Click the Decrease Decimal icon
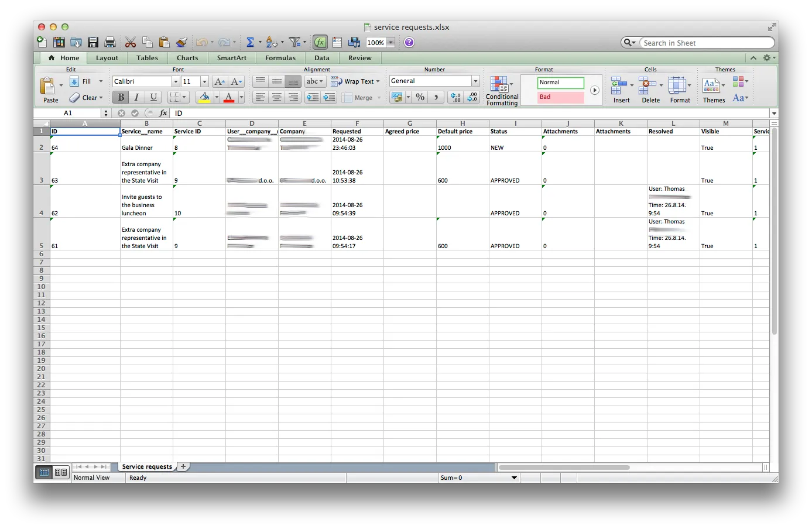The height and width of the screenshot is (529, 812). click(471, 98)
